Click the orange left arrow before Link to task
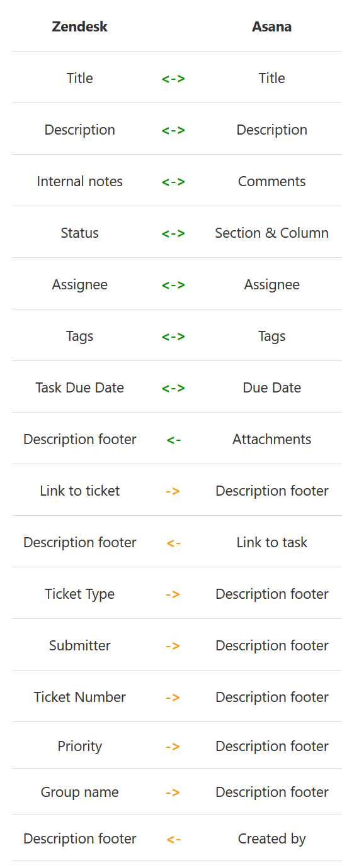 point(173,543)
